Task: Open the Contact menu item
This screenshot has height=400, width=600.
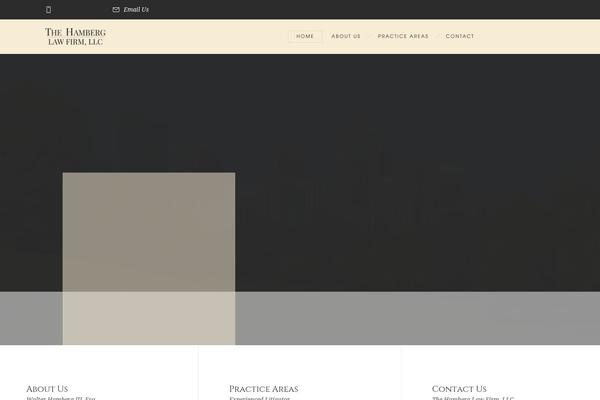Action: point(460,36)
